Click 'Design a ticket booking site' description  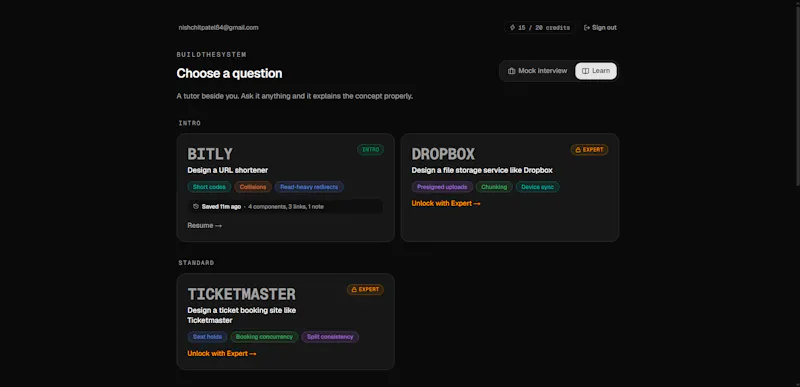click(242, 315)
